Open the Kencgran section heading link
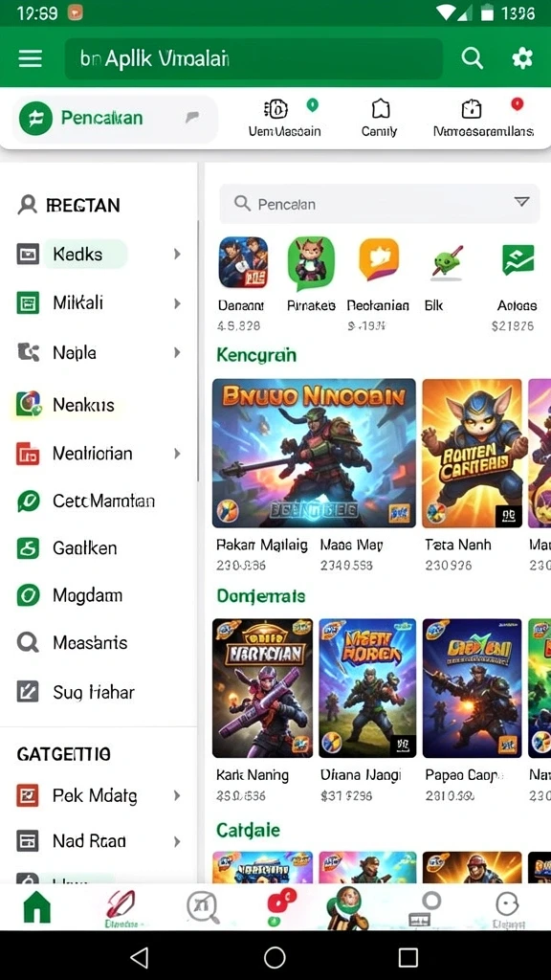Viewport: 551px width, 980px height. click(256, 355)
